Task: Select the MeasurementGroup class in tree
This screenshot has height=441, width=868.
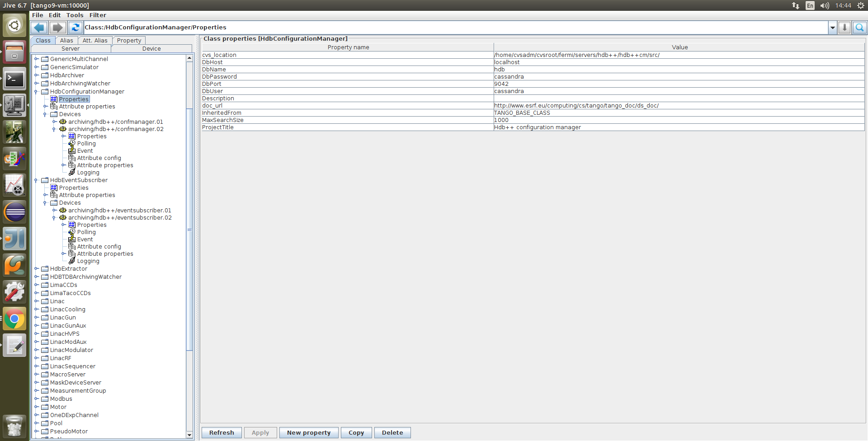Action: click(78, 391)
